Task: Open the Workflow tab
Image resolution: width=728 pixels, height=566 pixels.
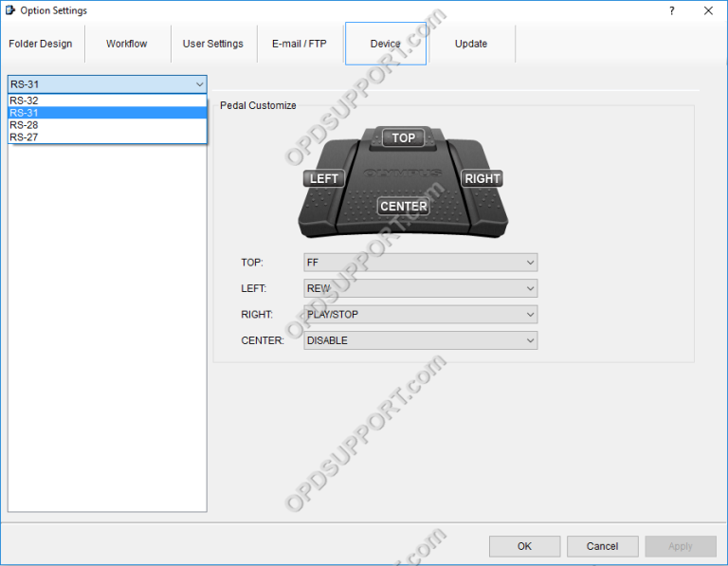Action: coord(127,44)
